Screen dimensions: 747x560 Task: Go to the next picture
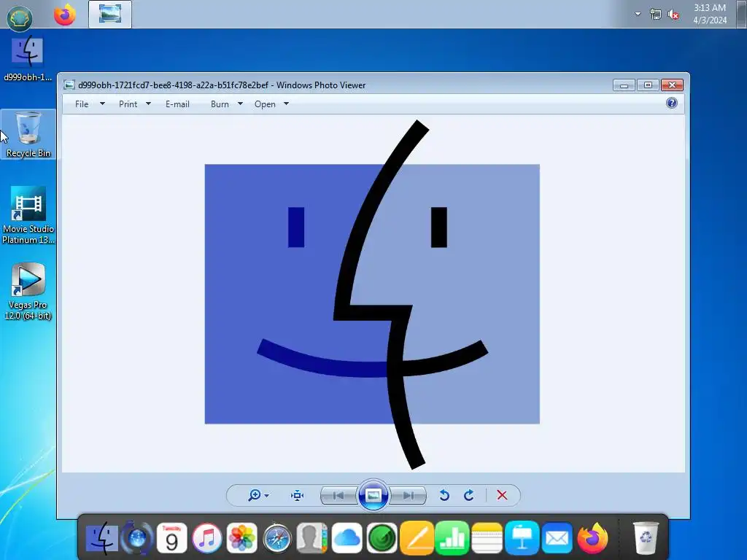click(x=408, y=496)
